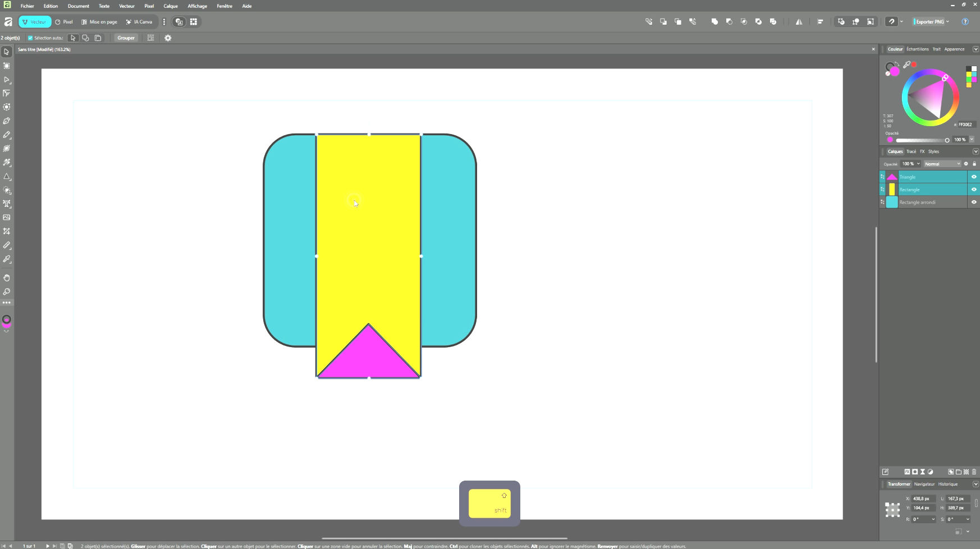The height and width of the screenshot is (549, 980).
Task: Activate the Hand pan tool
Action: point(7,278)
